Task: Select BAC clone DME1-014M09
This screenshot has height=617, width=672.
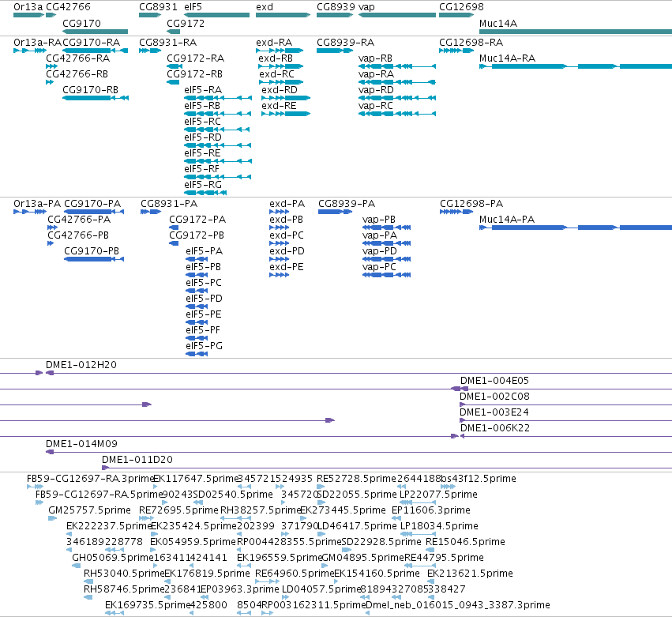Action: click(x=359, y=452)
